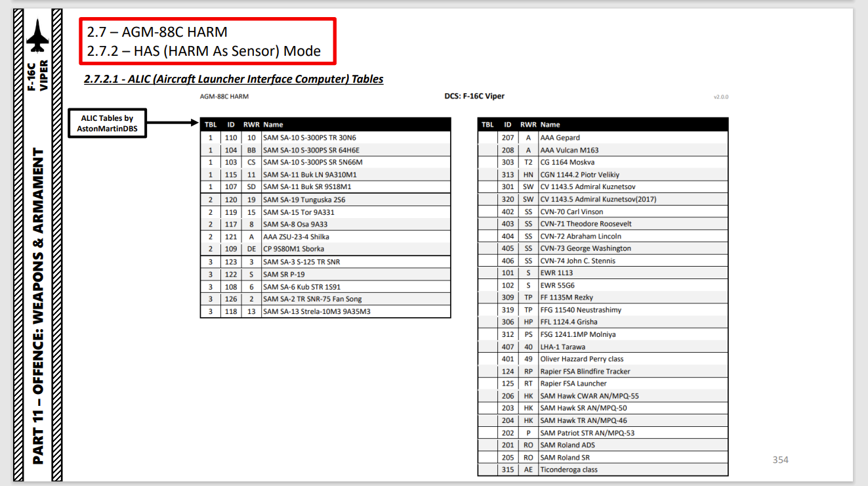This screenshot has width=868, height=486.
Task: Click the 'TBL' header in left table
Action: [211, 125]
